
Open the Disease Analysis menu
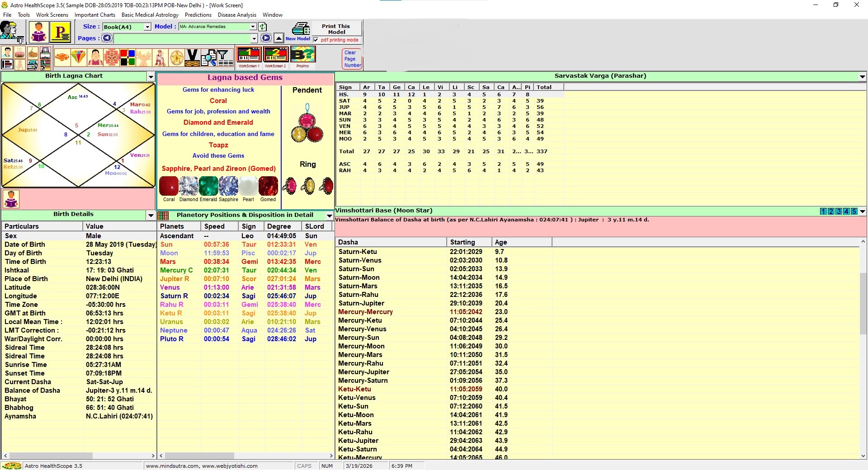237,14
